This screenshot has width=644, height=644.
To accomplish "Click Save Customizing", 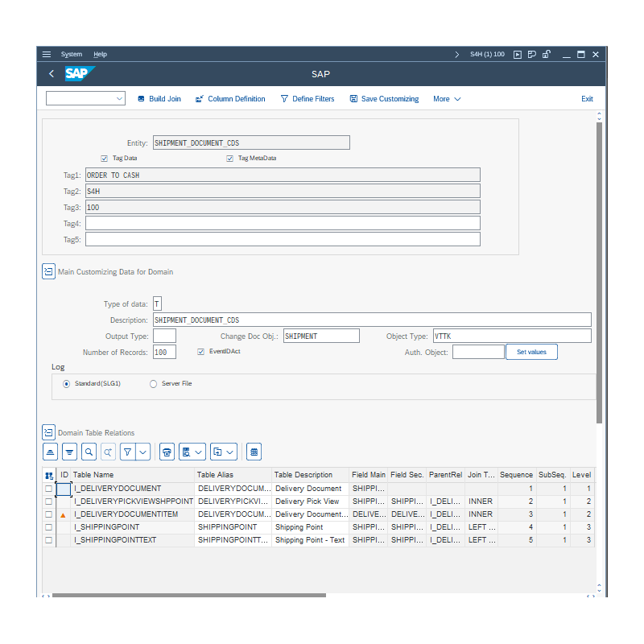I will tap(385, 99).
